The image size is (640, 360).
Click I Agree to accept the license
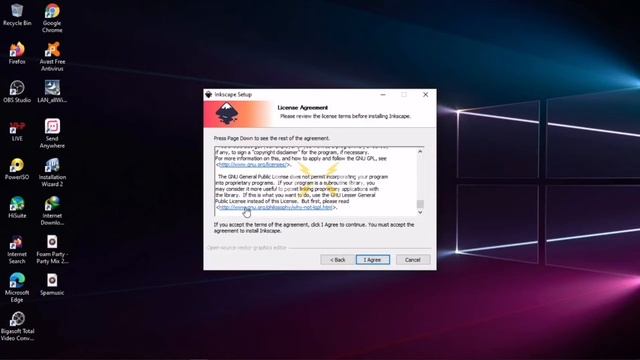tap(372, 260)
